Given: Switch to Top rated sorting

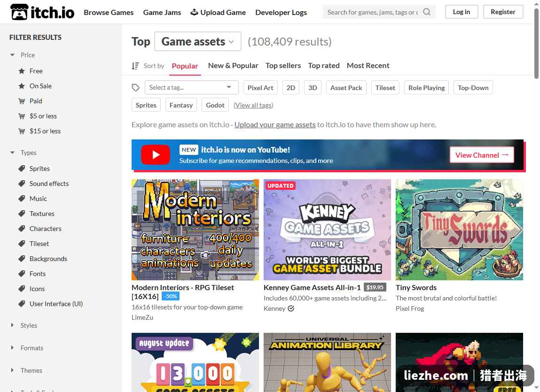Looking at the screenshot, I should [324, 65].
